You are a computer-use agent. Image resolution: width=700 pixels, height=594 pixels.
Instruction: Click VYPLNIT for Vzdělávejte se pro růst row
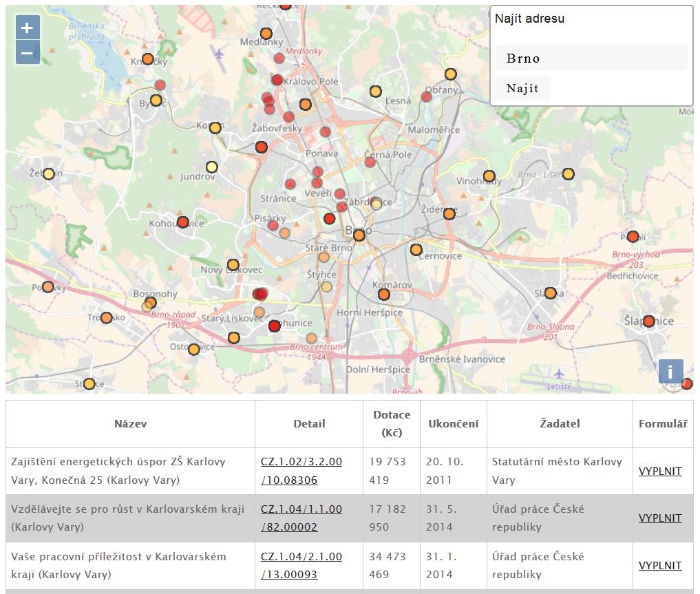pyautogui.click(x=659, y=518)
